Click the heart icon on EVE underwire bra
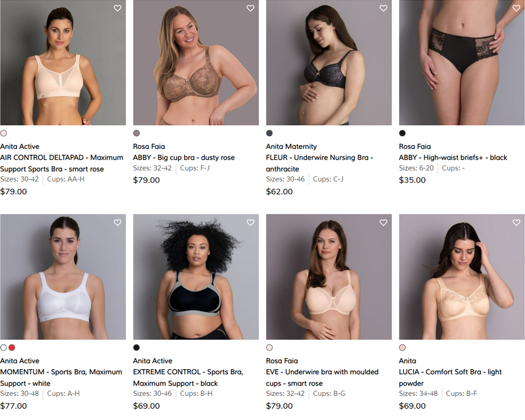The height and width of the screenshot is (420, 525). point(383,223)
